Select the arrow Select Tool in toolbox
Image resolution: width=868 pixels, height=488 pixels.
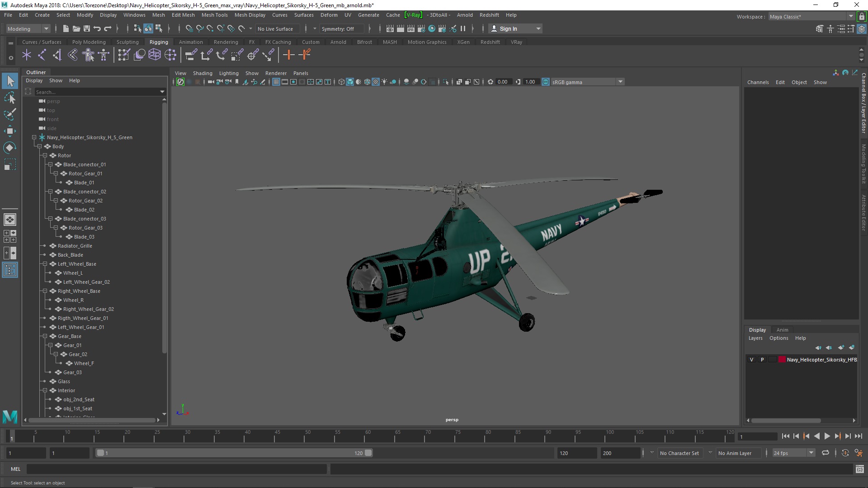(x=10, y=81)
